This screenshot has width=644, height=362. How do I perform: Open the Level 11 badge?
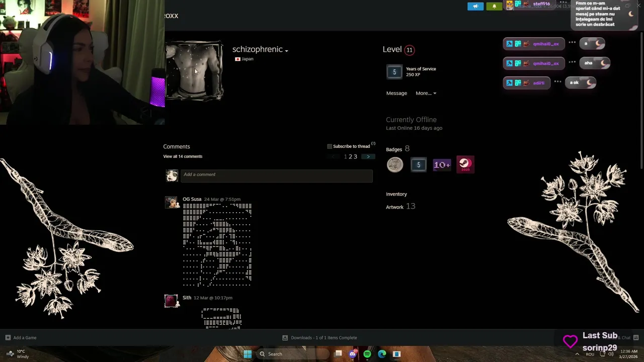(410, 50)
